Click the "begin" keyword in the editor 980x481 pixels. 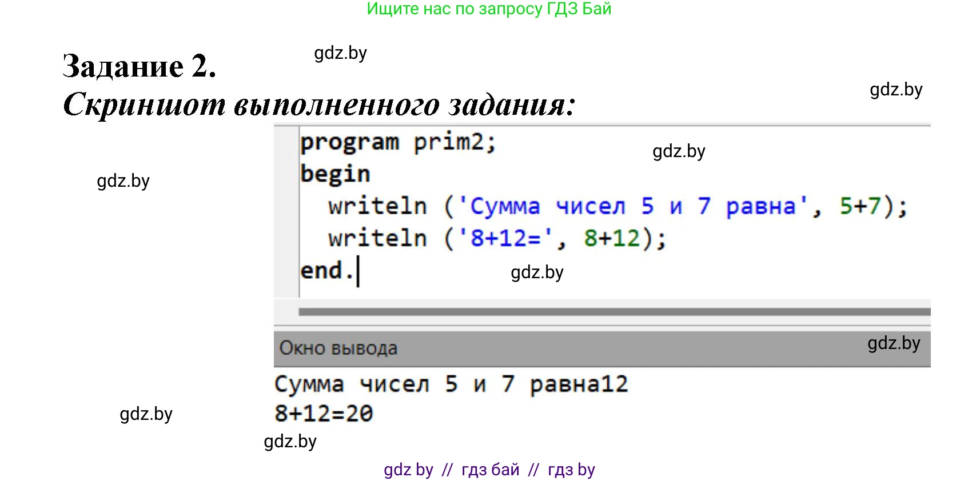point(335,174)
